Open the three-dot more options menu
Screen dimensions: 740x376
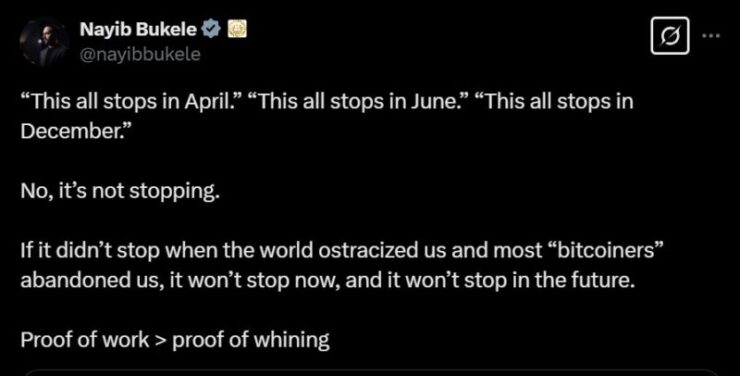point(711,35)
